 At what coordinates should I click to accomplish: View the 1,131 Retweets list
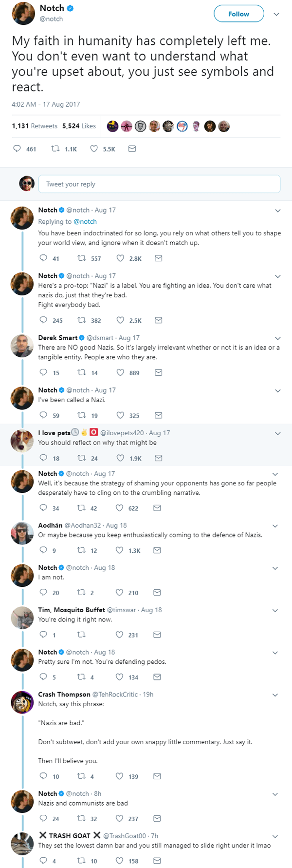click(34, 126)
